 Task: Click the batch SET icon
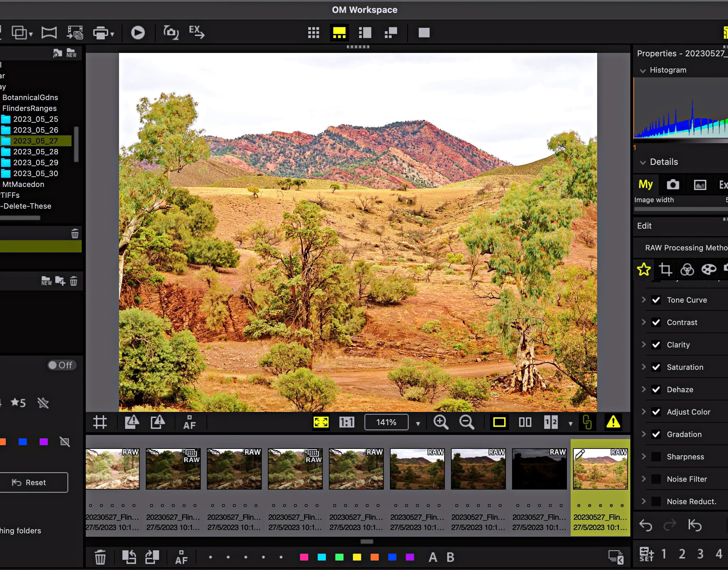pyautogui.click(x=646, y=554)
